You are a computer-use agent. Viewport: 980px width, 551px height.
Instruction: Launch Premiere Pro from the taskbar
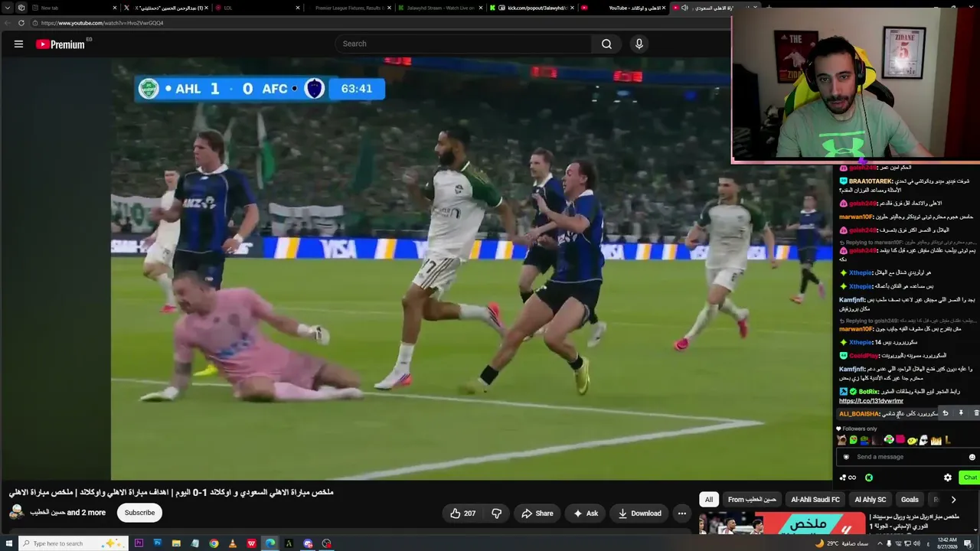click(139, 543)
